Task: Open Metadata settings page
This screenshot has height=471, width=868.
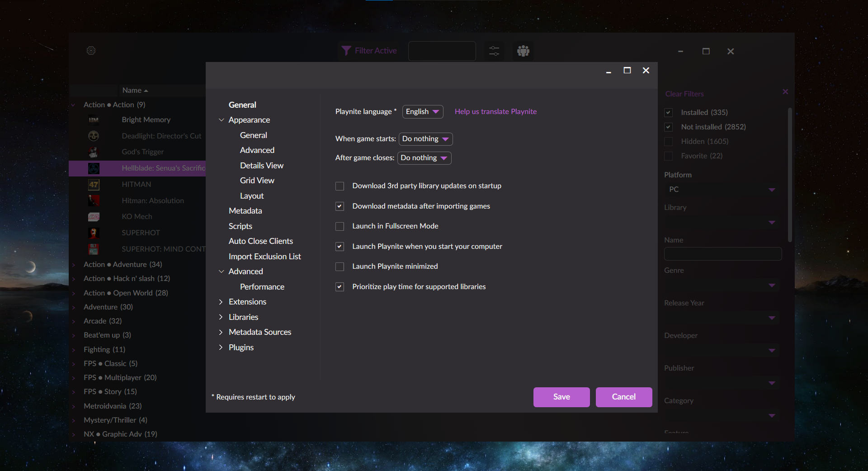Action: (245, 211)
